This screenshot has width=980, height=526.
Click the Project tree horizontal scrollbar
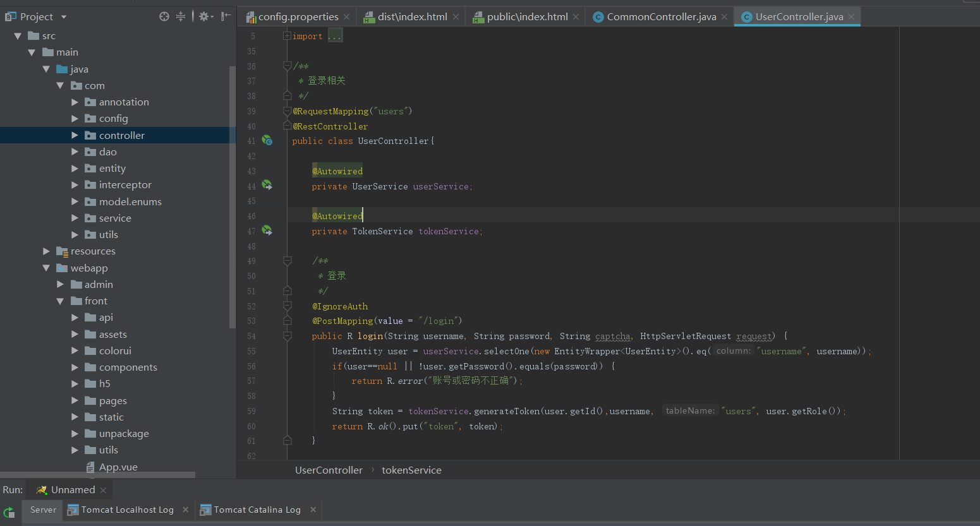pyautogui.click(x=97, y=475)
